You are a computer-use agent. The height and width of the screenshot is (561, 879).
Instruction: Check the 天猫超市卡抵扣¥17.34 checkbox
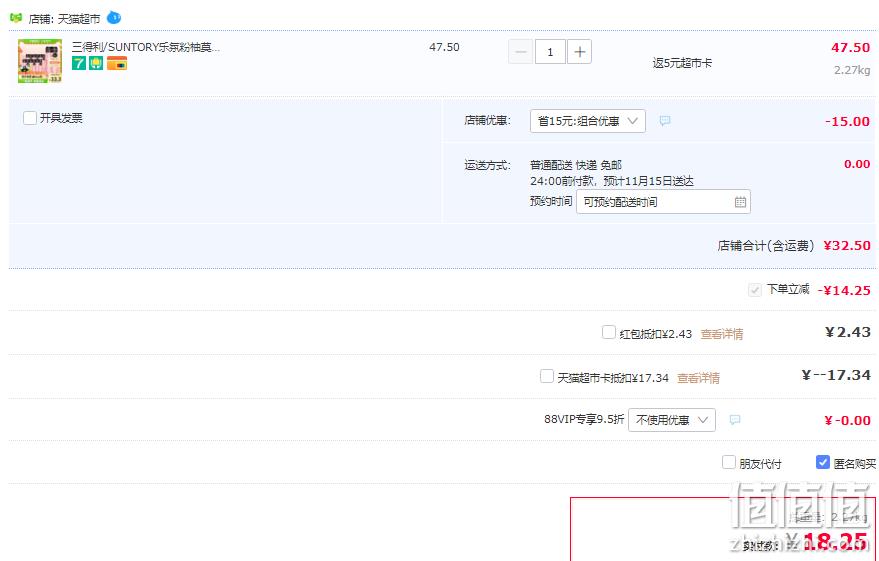547,376
